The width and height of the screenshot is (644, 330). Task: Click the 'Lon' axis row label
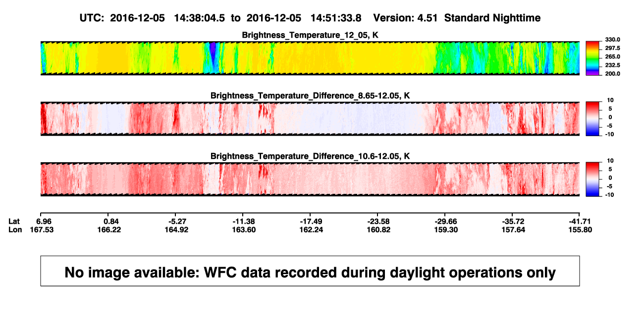15,230
